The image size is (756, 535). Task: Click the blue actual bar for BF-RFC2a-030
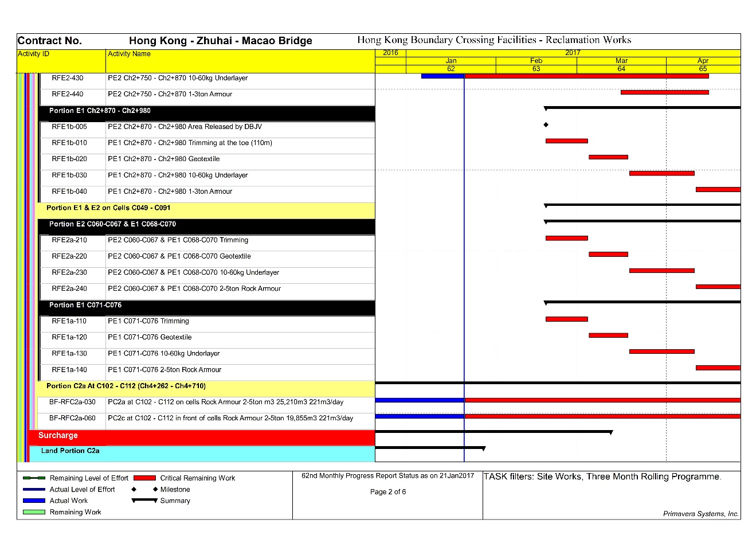420,400
